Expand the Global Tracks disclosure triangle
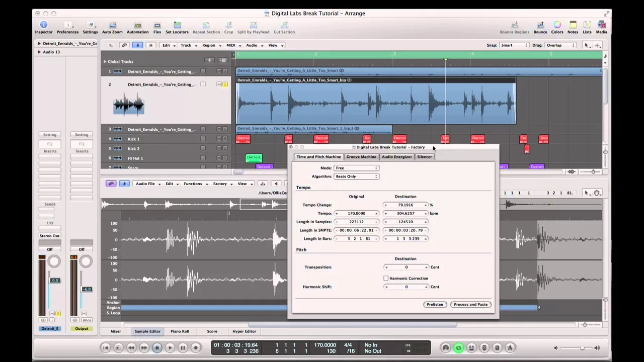Screen dimensions: 644x362 (105, 61)
